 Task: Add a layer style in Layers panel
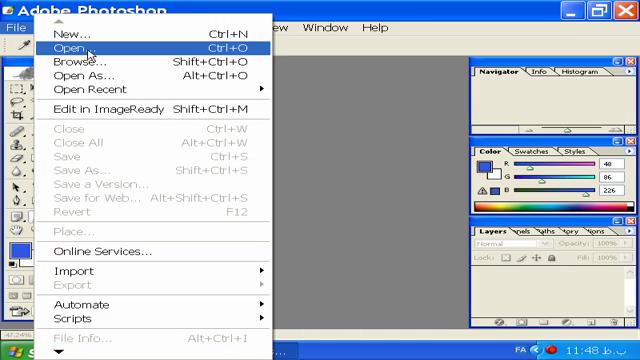tap(499, 322)
